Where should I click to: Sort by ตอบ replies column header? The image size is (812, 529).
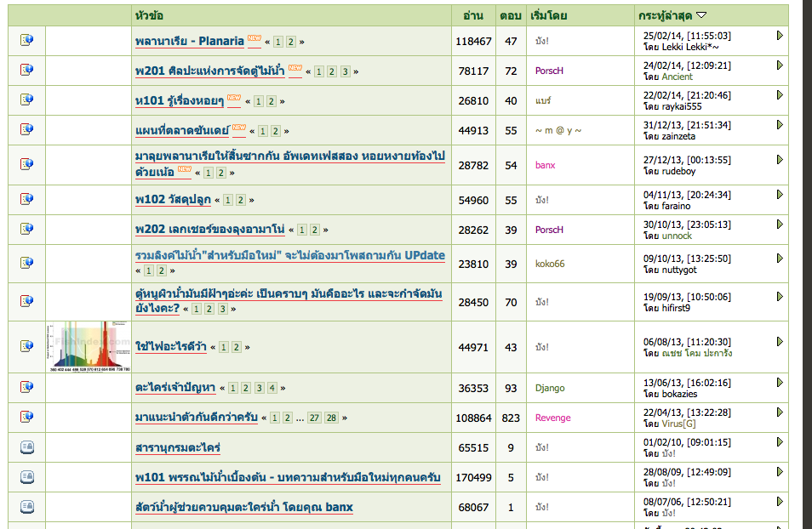click(x=511, y=15)
